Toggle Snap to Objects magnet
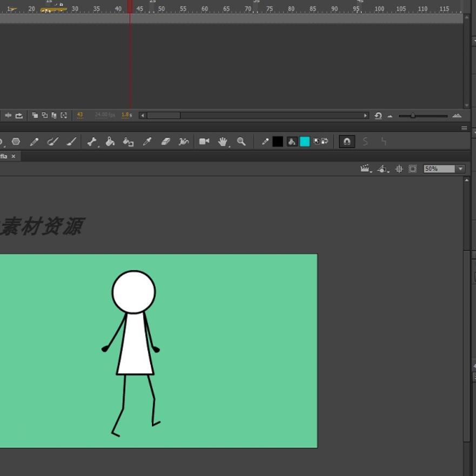 pos(347,142)
